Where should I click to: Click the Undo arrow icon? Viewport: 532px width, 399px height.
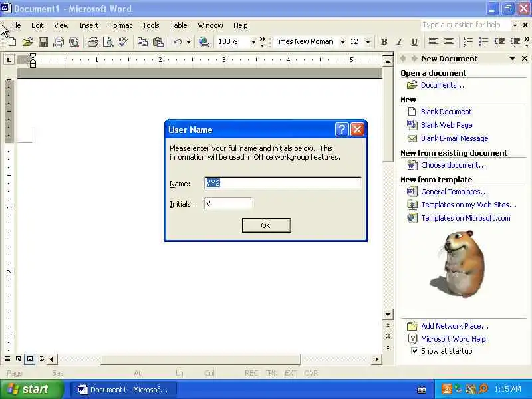[x=177, y=42]
